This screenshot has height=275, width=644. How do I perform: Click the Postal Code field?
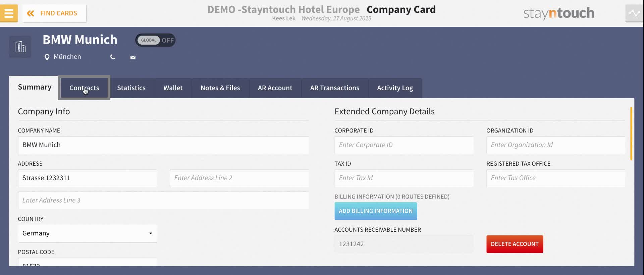coord(87,262)
